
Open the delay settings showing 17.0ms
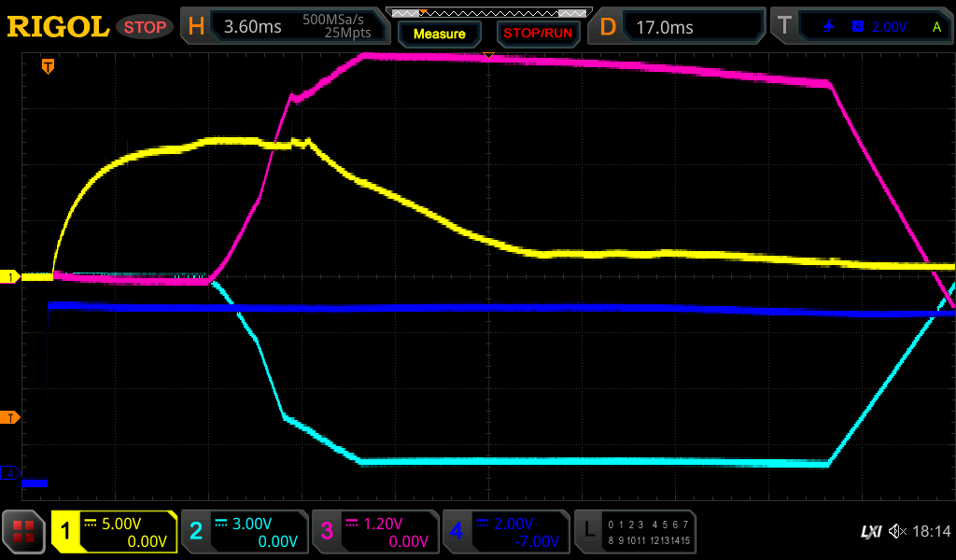(x=679, y=27)
